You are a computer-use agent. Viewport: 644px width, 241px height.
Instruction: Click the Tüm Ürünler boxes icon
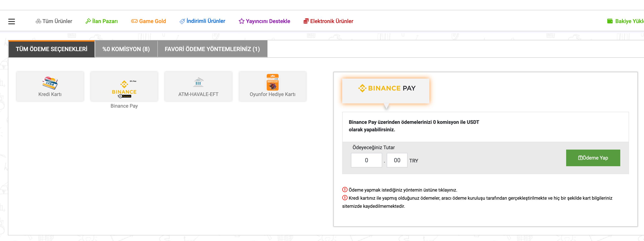[x=38, y=21]
